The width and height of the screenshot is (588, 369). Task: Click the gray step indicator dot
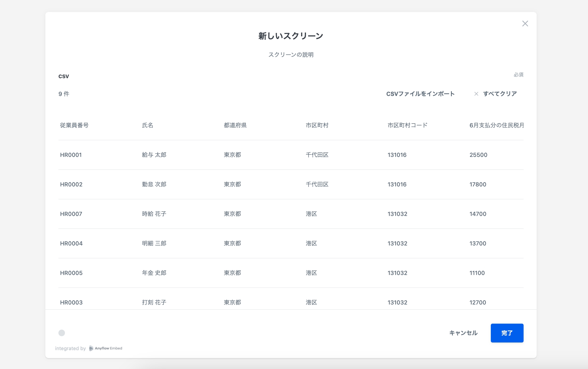coord(62,333)
